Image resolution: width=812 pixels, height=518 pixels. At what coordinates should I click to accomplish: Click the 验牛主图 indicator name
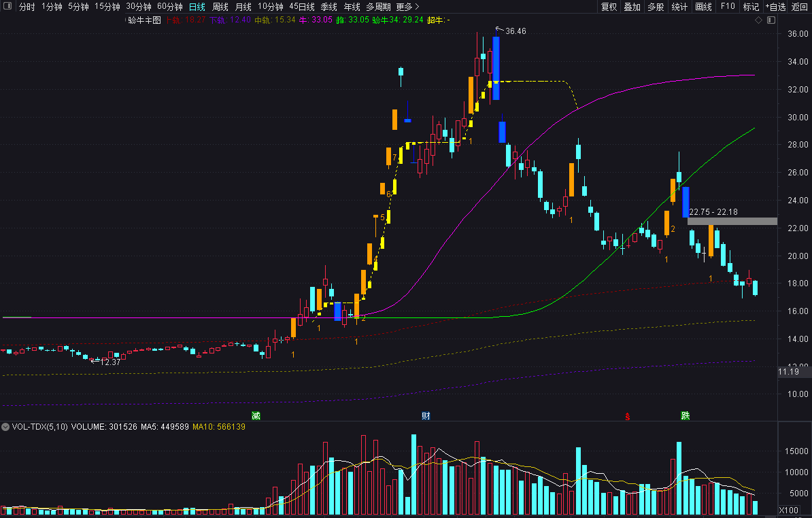coord(144,20)
